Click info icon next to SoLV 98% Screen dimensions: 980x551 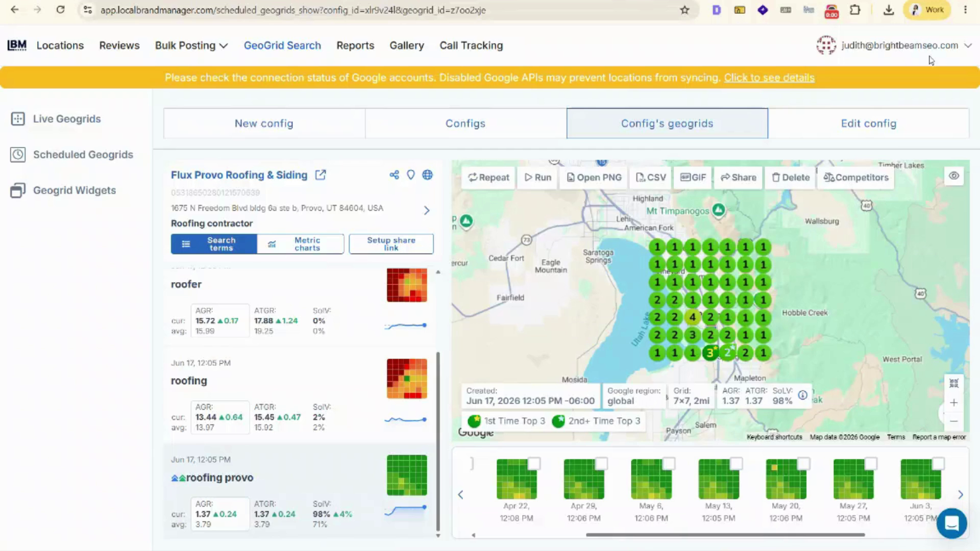pos(802,395)
